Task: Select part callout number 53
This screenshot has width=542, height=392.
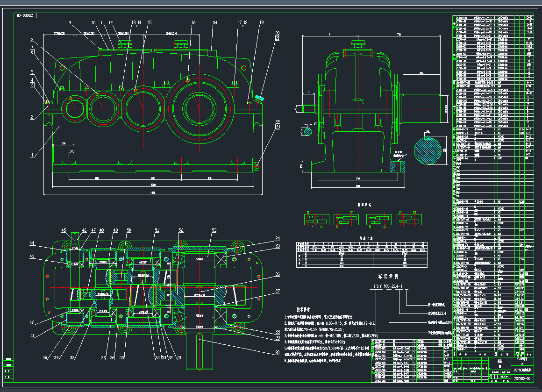Action: [214, 230]
